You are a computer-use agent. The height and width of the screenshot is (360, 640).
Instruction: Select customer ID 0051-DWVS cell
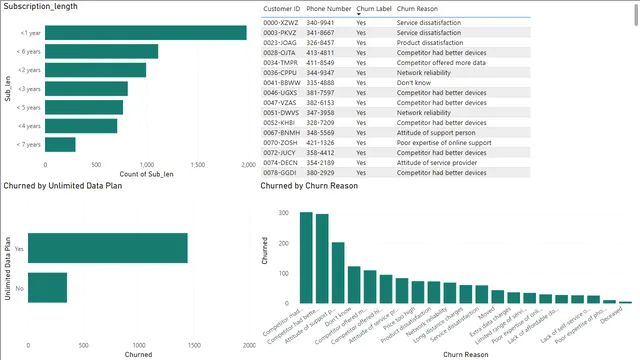[281, 113]
